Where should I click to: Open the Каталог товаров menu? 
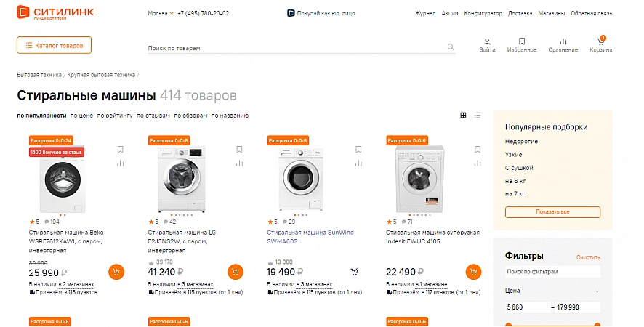point(55,45)
